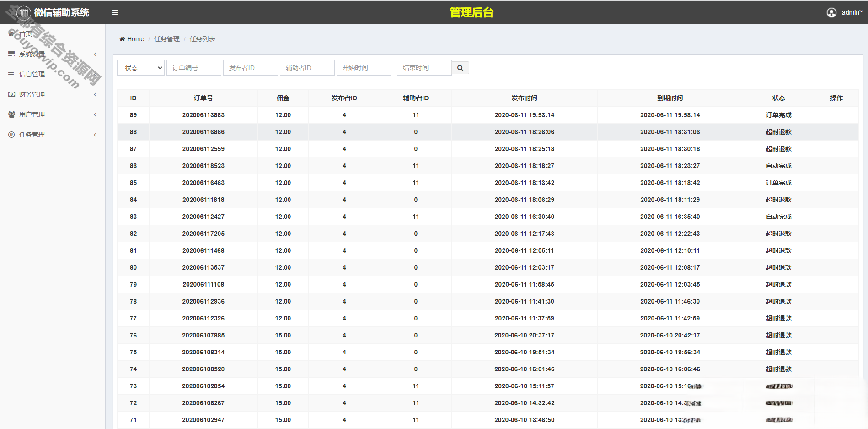The height and width of the screenshot is (429, 868).
Task: Click the 佣金 column header
Action: pos(283,98)
